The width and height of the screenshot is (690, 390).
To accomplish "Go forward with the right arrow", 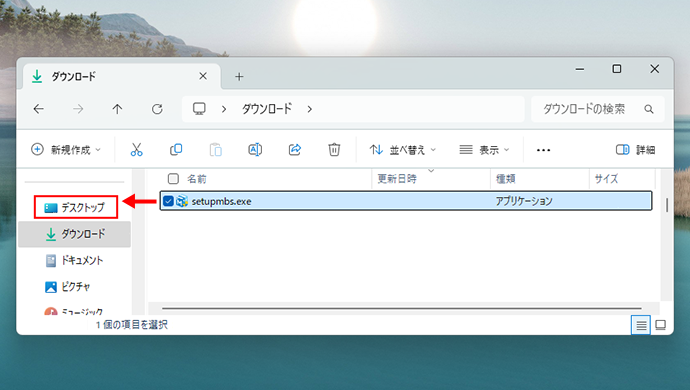I will (x=78, y=109).
